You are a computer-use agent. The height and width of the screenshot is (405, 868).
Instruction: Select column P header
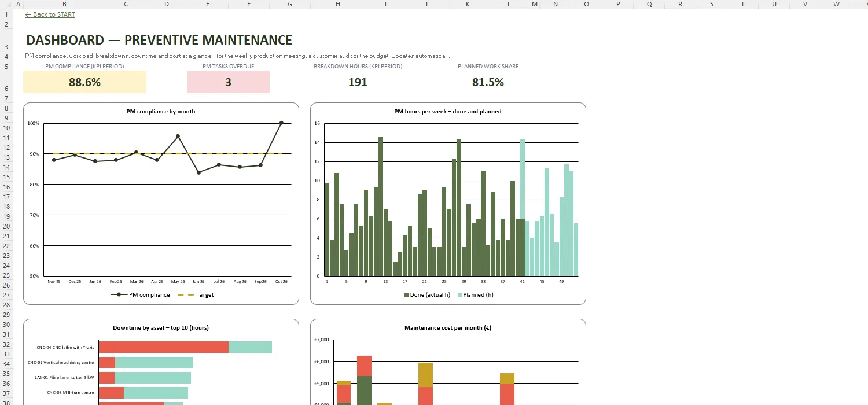tap(618, 4)
